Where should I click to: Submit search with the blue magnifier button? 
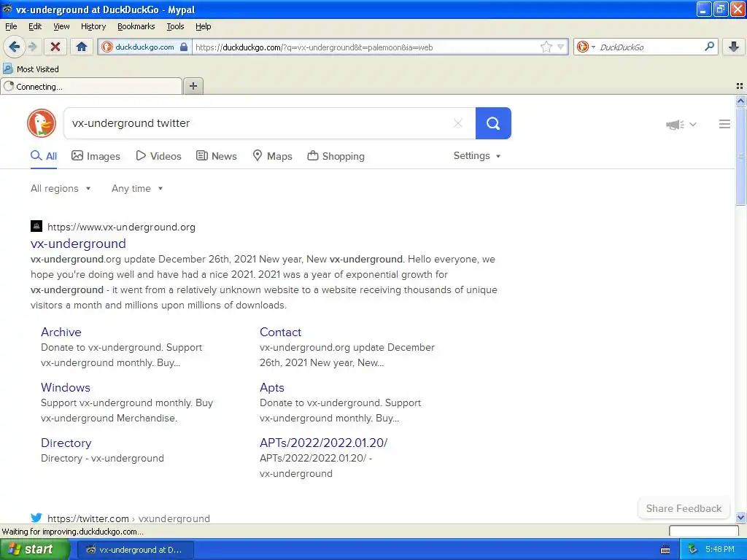coord(493,123)
